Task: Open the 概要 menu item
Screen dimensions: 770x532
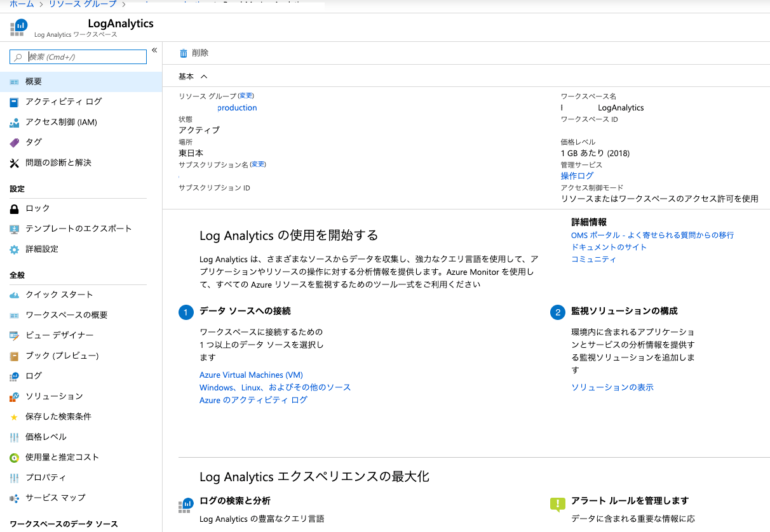Action: point(81,82)
